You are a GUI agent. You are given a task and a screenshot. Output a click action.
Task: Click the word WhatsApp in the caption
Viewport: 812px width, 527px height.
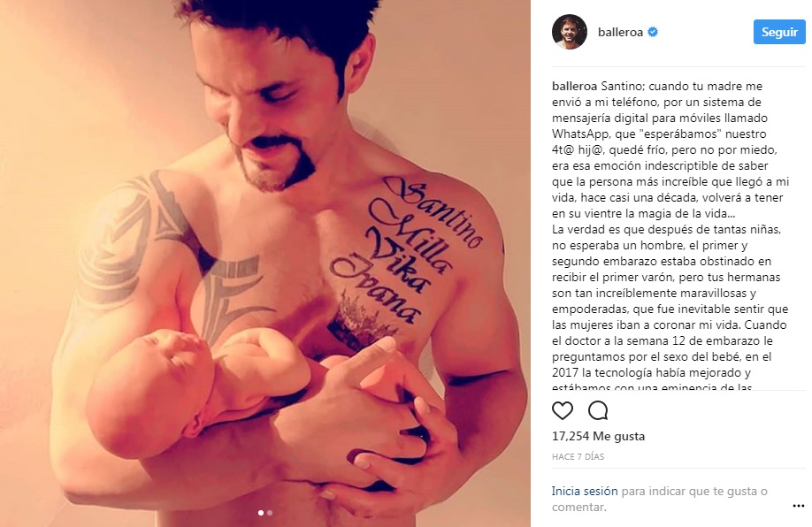pyautogui.click(x=580, y=134)
